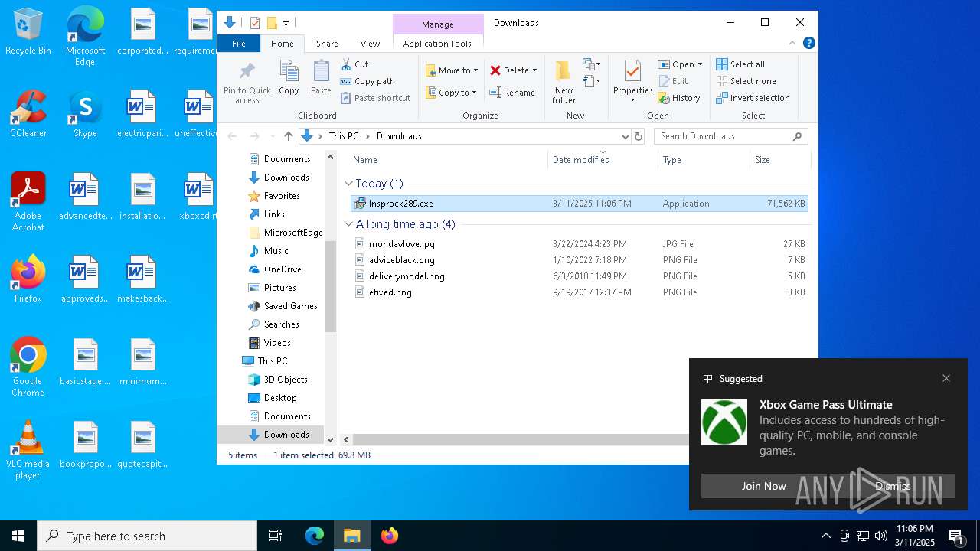980x551 pixels.
Task: Open CCleaner desktop shortcut
Action: pyautogui.click(x=28, y=115)
